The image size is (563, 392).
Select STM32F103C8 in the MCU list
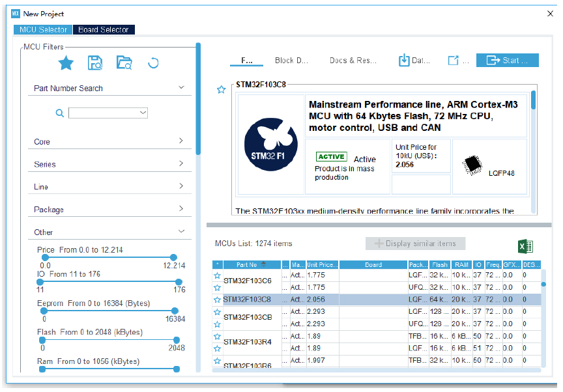(x=247, y=300)
